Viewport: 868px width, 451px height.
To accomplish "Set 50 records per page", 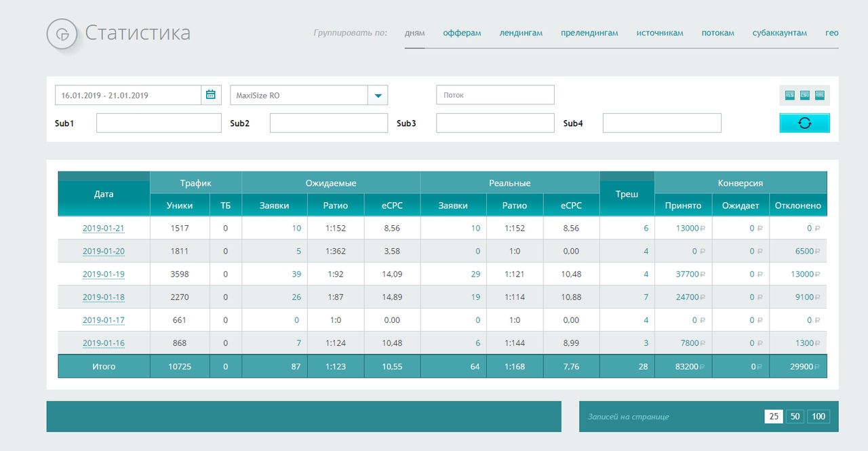I will pyautogui.click(x=795, y=416).
